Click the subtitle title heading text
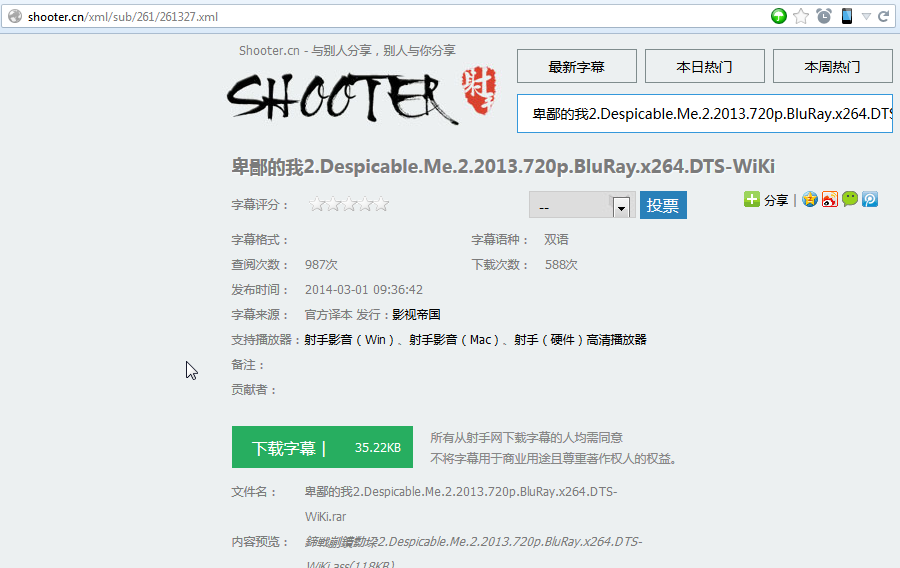The width and height of the screenshot is (900, 568). click(x=503, y=166)
